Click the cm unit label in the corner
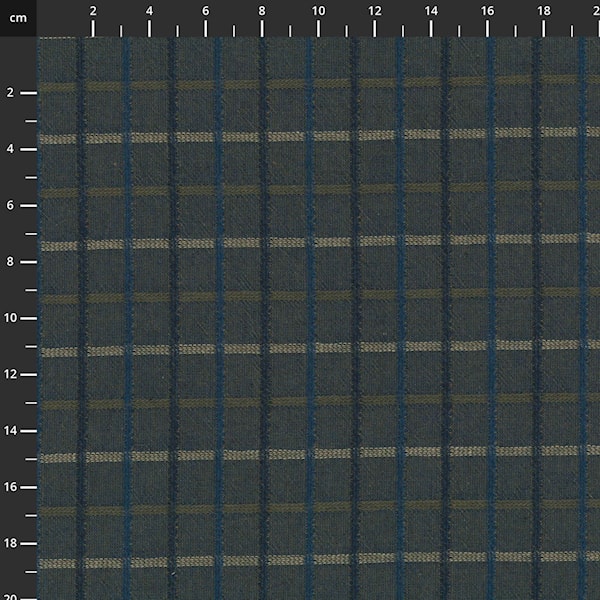 point(18,18)
